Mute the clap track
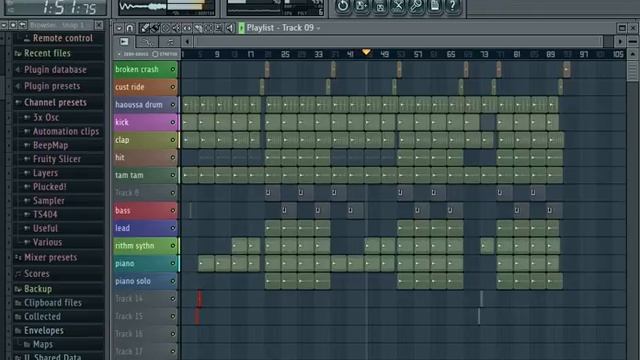This screenshot has height=360, width=640. 173,140
